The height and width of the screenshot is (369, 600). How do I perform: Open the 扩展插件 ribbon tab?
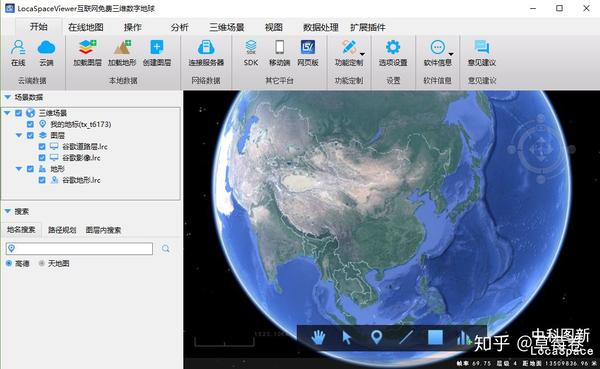click(x=368, y=27)
